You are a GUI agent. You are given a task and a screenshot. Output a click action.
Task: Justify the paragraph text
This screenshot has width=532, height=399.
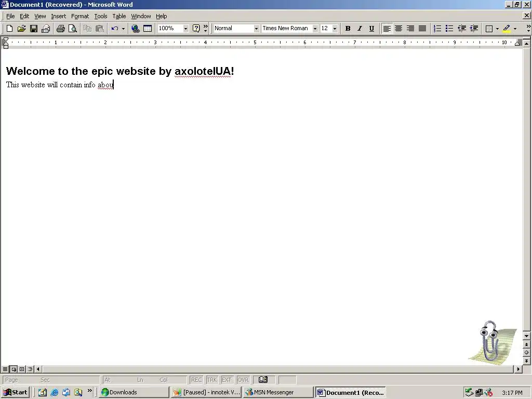tap(422, 29)
